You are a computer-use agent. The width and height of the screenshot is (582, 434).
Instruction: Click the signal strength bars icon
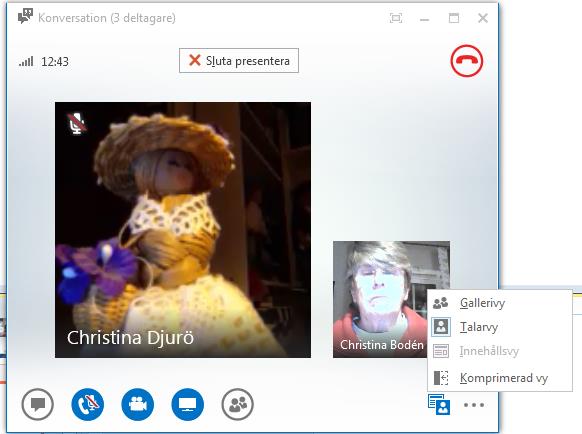[26, 61]
